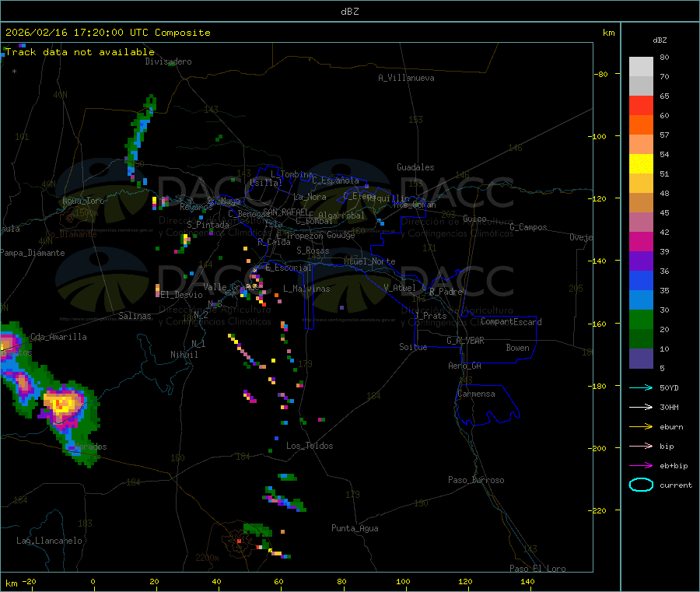Click the 'El_Desvio' map label

click(181, 295)
